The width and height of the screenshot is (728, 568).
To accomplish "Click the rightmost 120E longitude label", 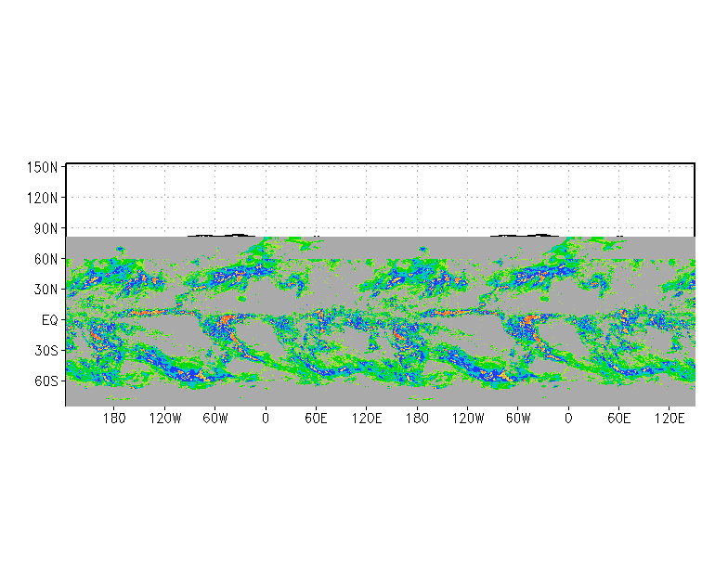I will click(x=669, y=419).
